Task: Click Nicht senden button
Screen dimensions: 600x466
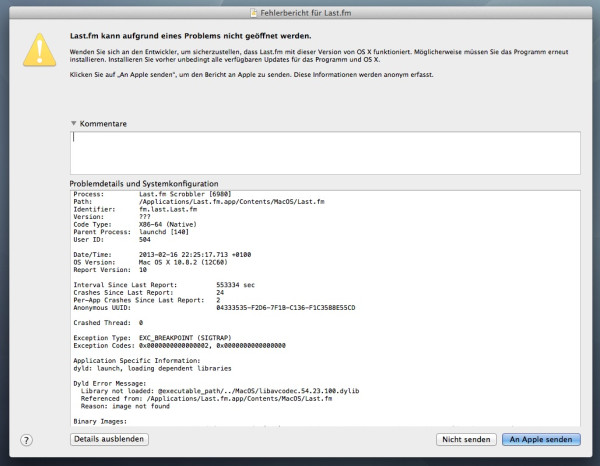Action: [x=466, y=440]
